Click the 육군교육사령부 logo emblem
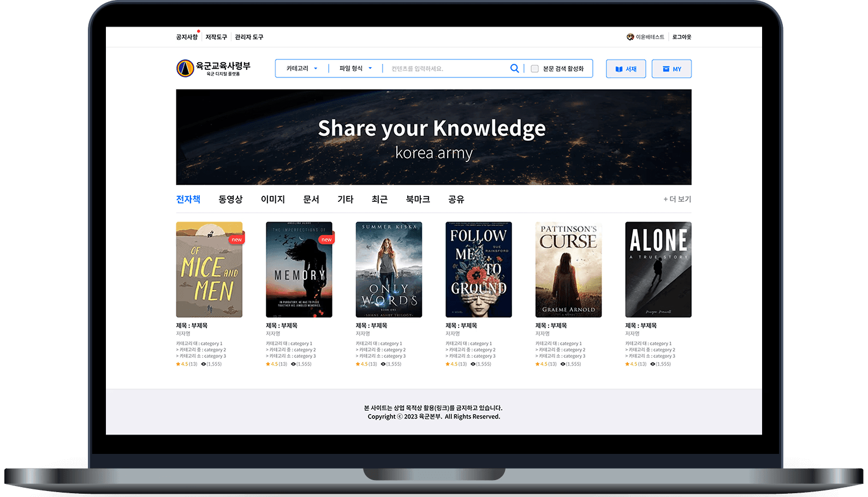Screen dimensions: 868x497 [x=185, y=68]
